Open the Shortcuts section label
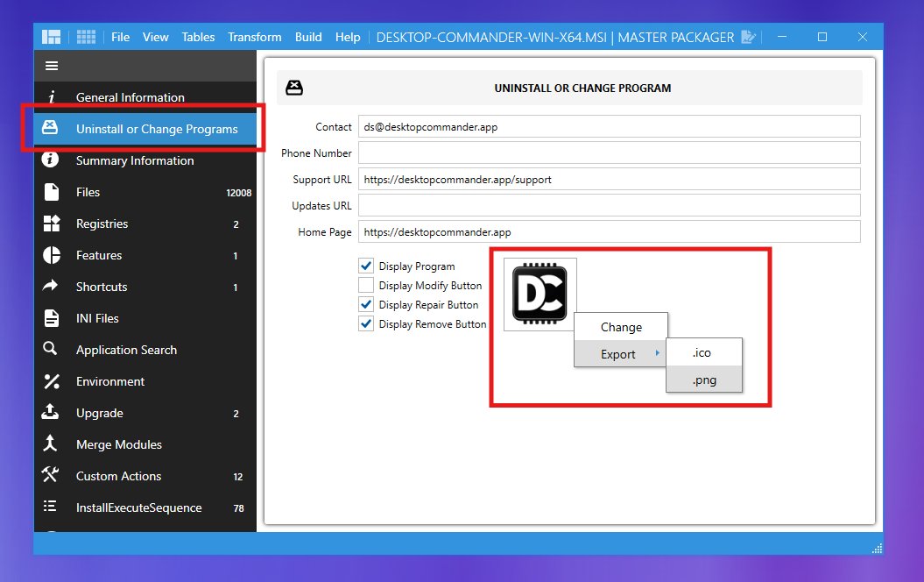 102,287
